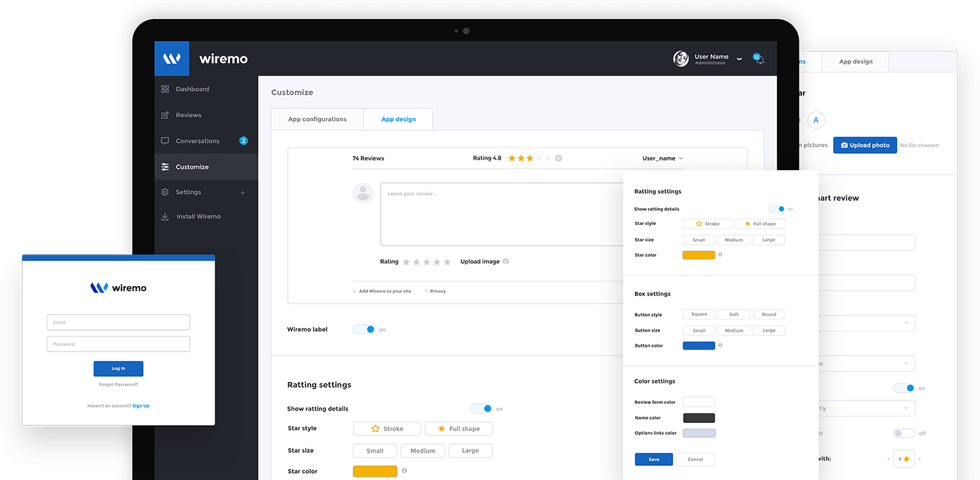Open the Options links color swatch
980x480 pixels.
pyautogui.click(x=699, y=433)
